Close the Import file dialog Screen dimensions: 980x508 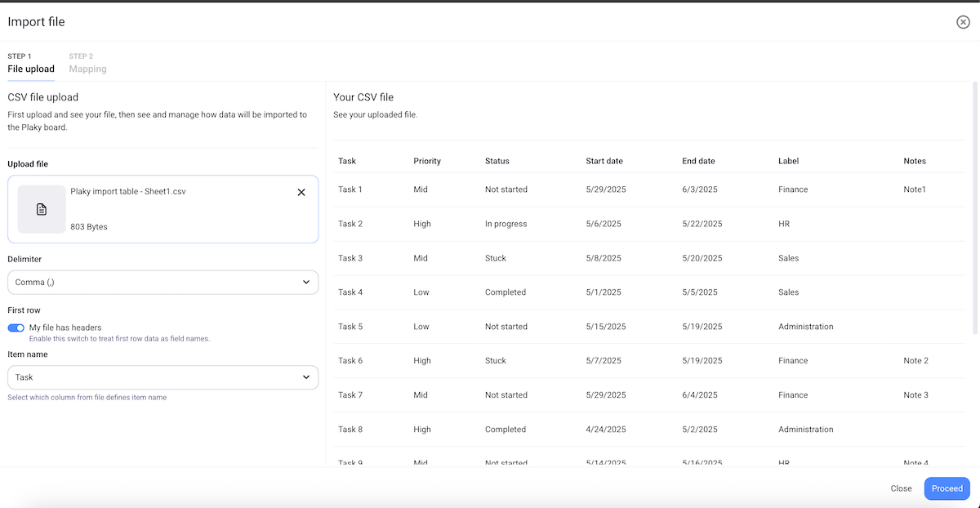click(x=962, y=22)
